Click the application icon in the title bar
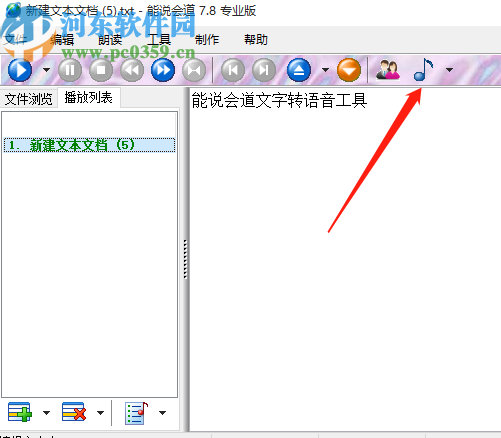Image resolution: width=501 pixels, height=438 pixels. 13,10
